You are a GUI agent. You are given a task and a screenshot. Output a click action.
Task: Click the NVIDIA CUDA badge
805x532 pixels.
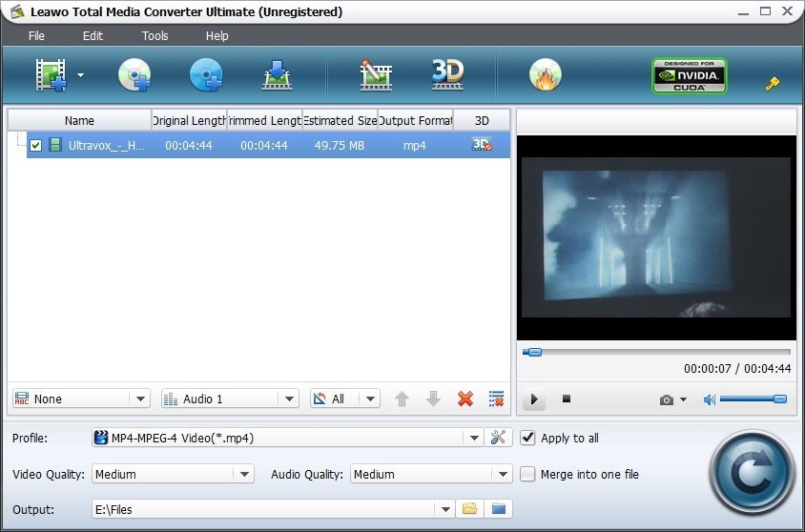click(x=689, y=75)
